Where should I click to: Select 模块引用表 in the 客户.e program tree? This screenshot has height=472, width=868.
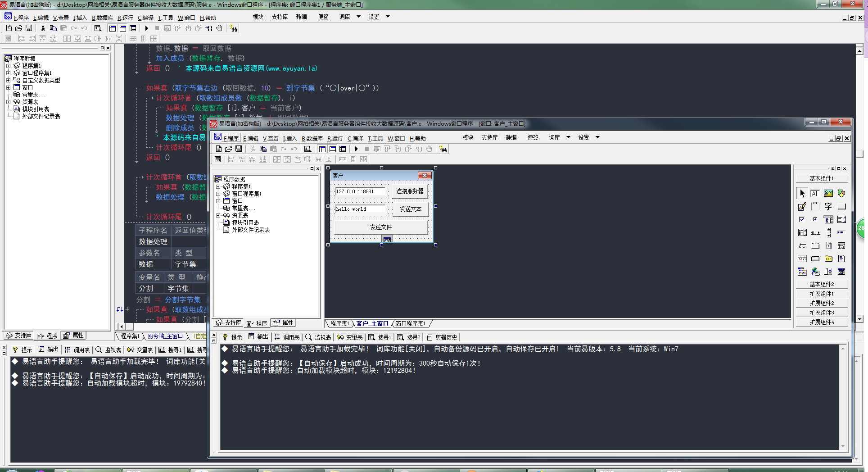tap(245, 222)
